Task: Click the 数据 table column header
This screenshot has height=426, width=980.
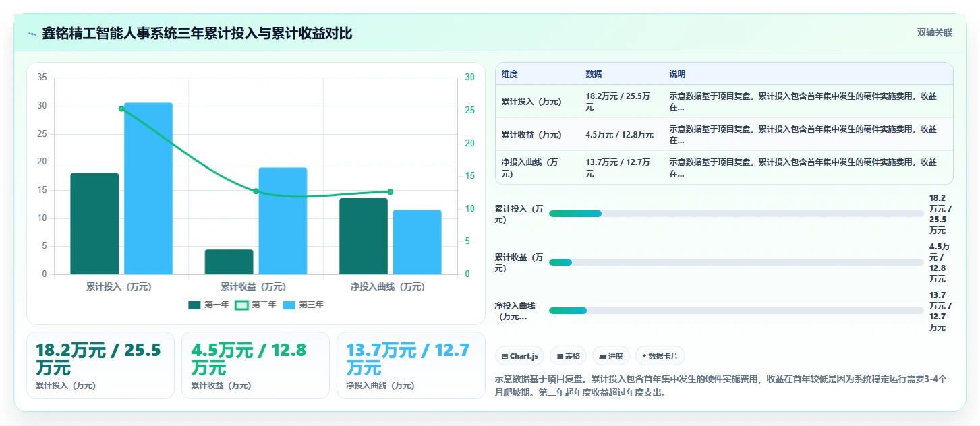Action: tap(594, 74)
